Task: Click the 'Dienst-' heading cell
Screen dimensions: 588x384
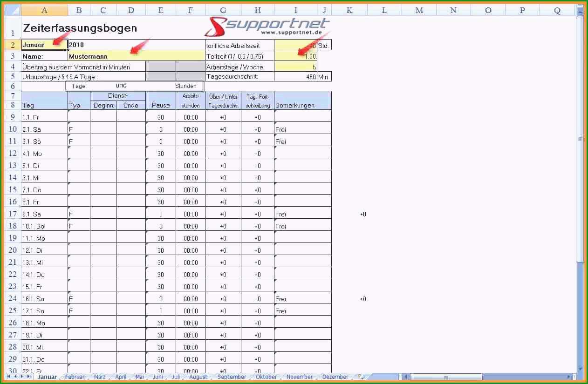Action: tap(118, 95)
